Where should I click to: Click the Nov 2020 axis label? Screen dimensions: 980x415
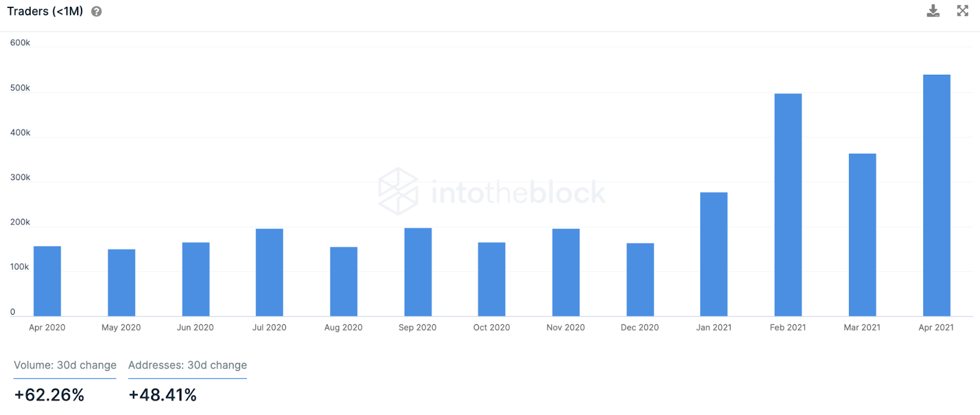click(565, 327)
